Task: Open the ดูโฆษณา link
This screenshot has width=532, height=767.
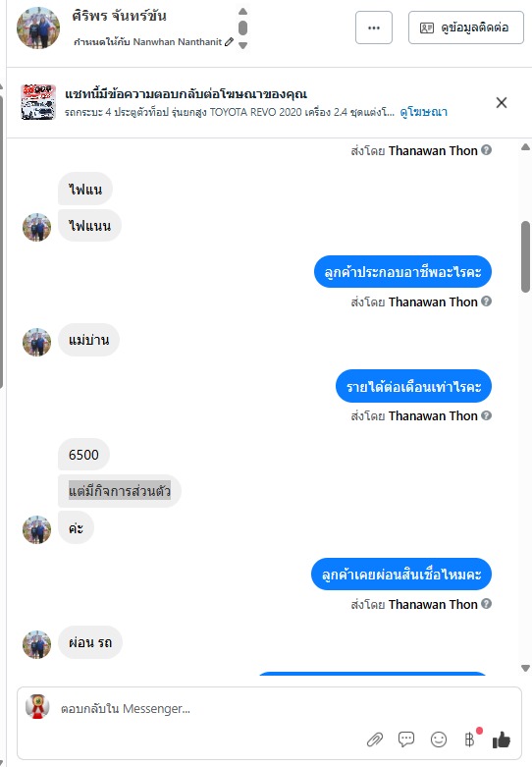Action: 423,112
